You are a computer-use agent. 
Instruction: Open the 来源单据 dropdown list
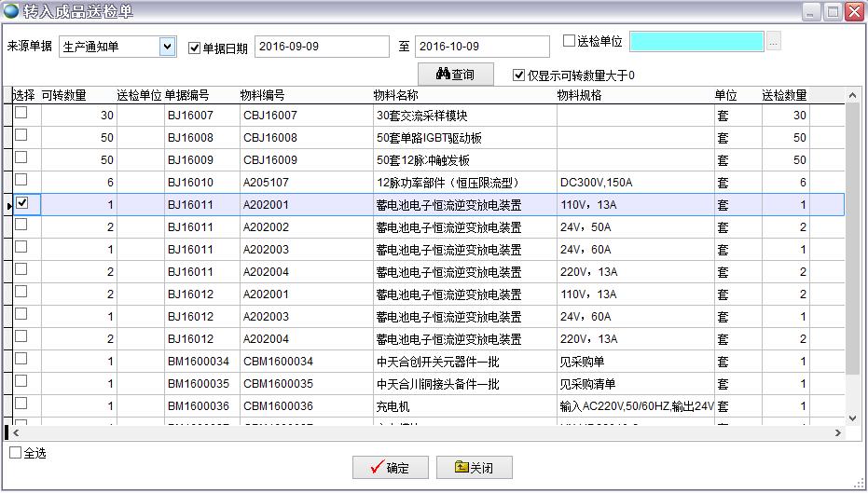click(x=167, y=47)
